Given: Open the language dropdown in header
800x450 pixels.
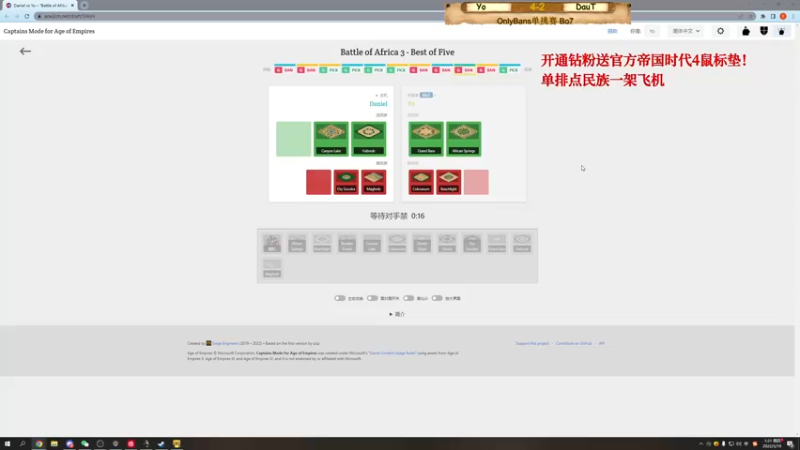Looking at the screenshot, I should [x=686, y=31].
